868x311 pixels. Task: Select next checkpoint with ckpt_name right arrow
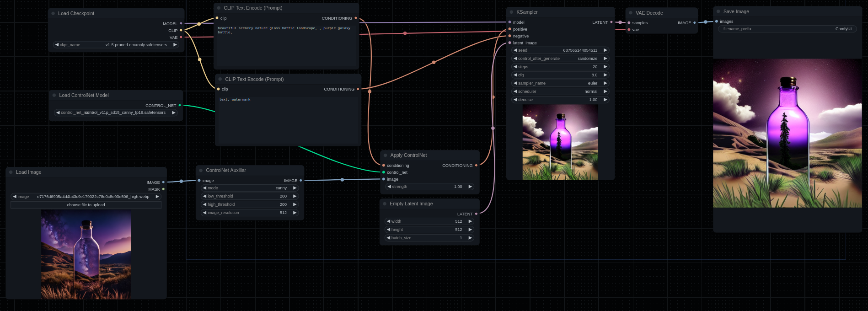point(175,45)
